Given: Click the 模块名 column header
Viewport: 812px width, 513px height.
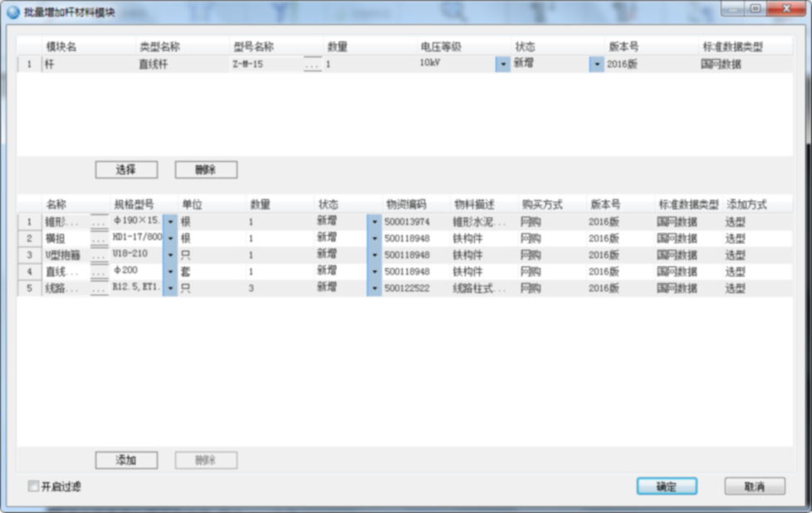Looking at the screenshot, I should pyautogui.click(x=62, y=47).
